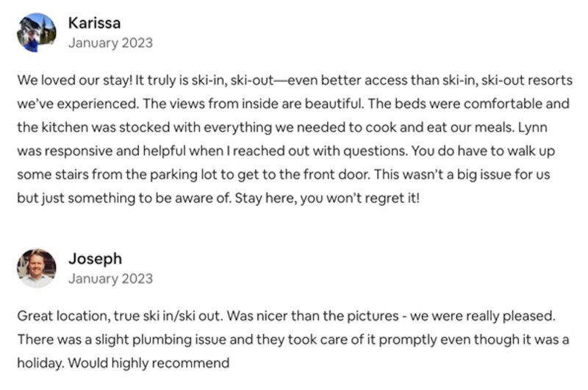Screen dimensions: 588x390
Task: Click 'Great location, true ski in/ski out'
Action: click(x=121, y=316)
